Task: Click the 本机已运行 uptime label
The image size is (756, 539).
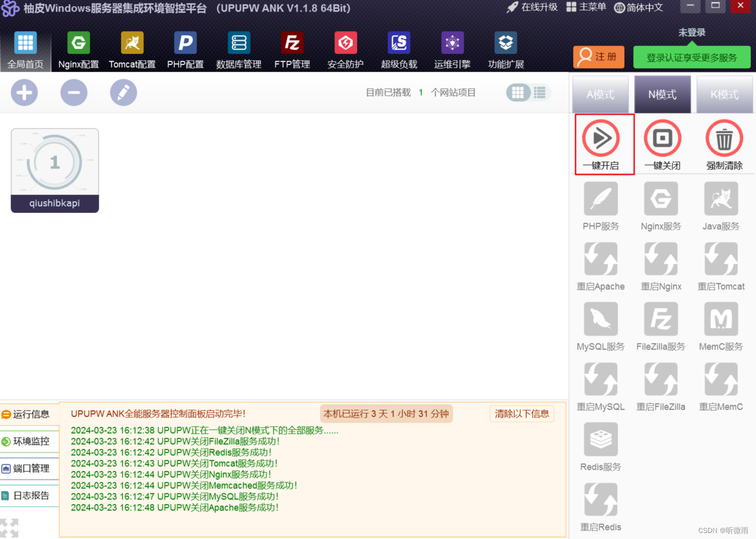Action: pos(386,414)
